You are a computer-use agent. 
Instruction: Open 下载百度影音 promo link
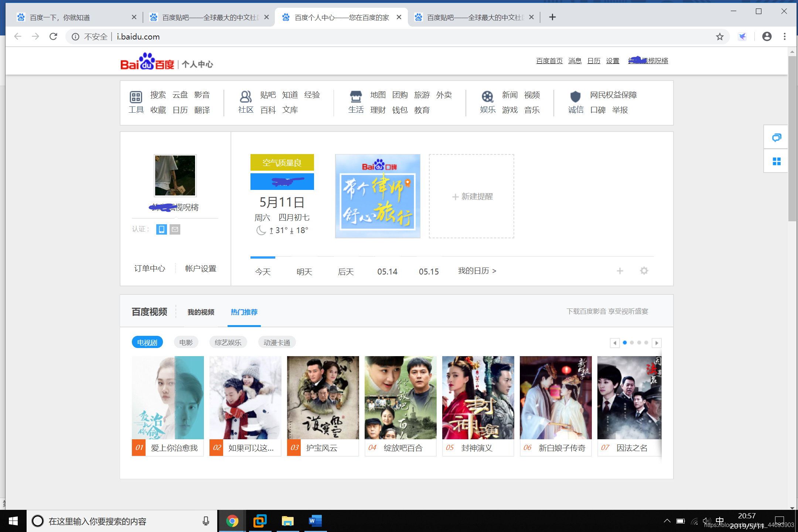coord(607,311)
